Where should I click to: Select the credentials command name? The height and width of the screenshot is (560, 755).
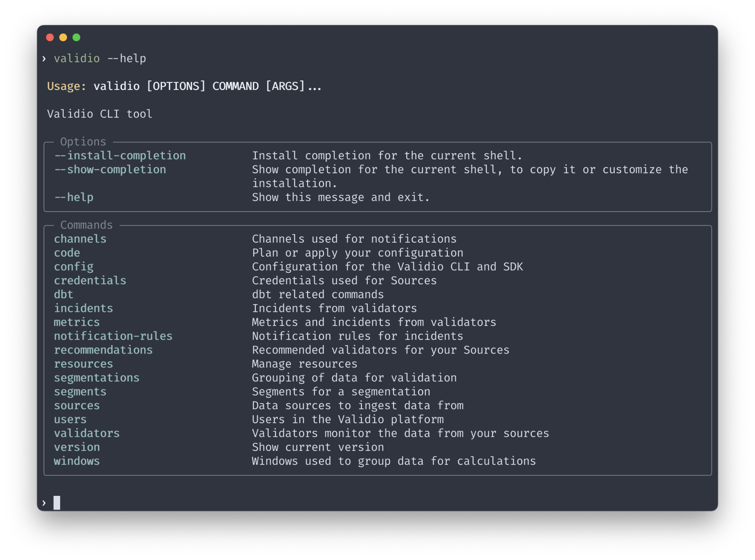(90, 281)
